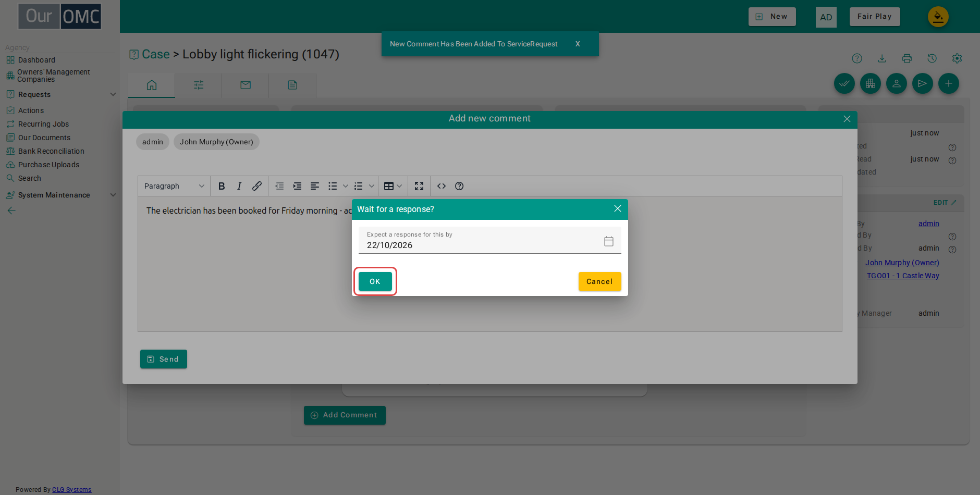The height and width of the screenshot is (495, 980).
Task: Click the text alignment icon
Action: (315, 186)
